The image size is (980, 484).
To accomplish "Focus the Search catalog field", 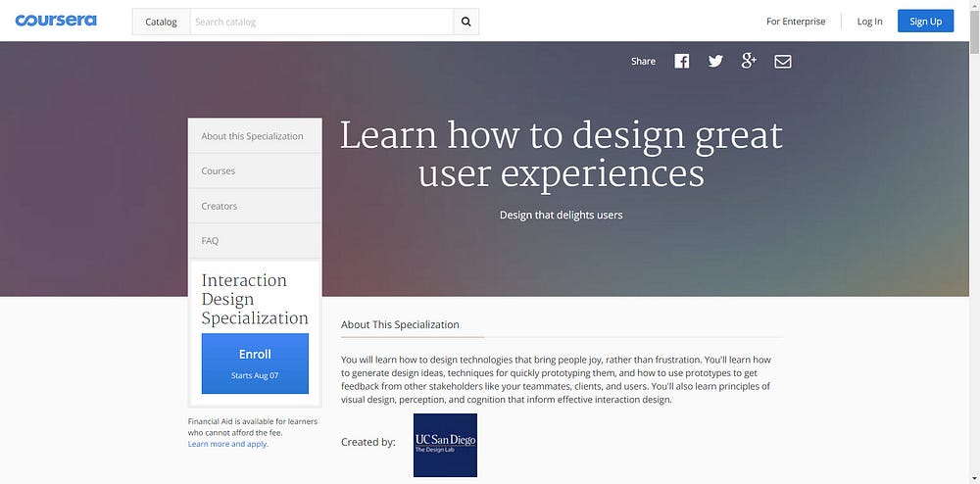I will click(x=321, y=22).
